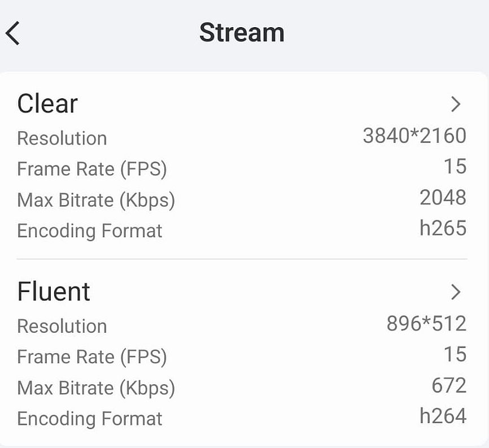Select Fluent stream Encoding Format label
The image size is (489, 448).
90,419
